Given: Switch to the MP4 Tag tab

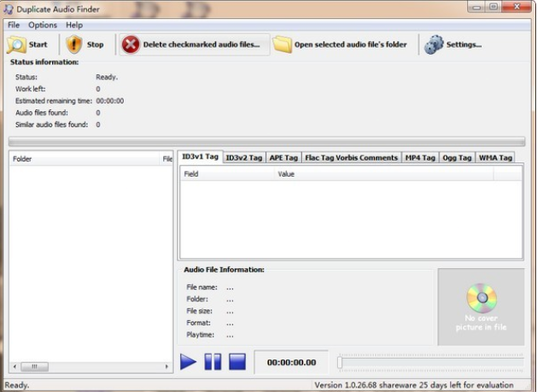Looking at the screenshot, I should click(420, 158).
